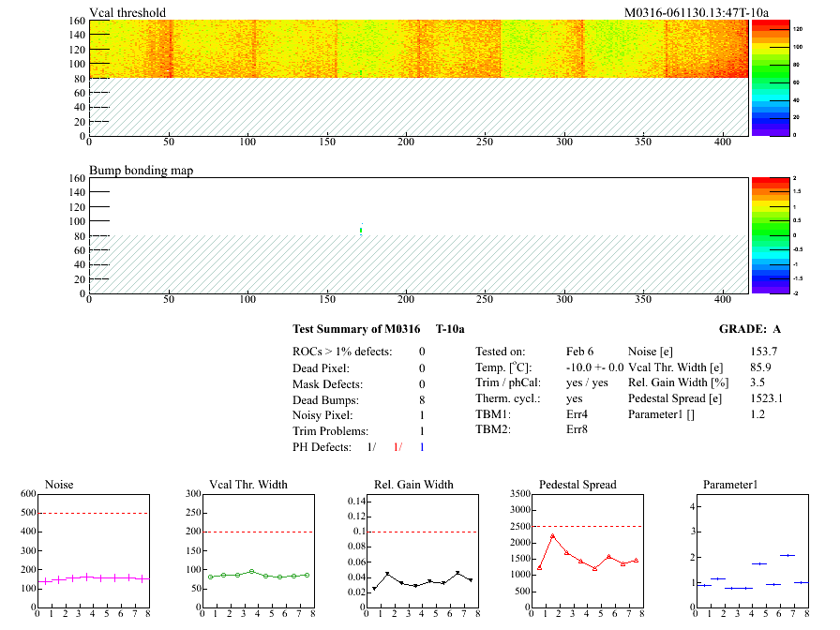Click the Vcal threshold plot title

point(127,13)
